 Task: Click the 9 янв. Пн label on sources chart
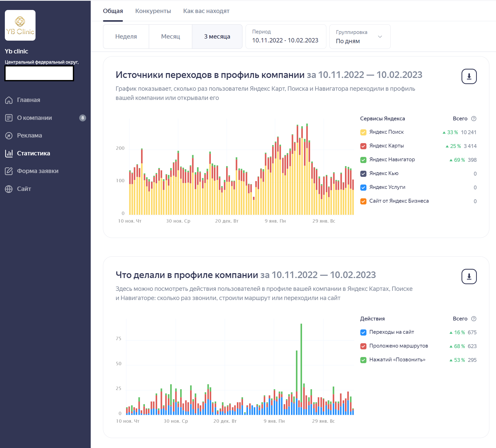pos(275,221)
